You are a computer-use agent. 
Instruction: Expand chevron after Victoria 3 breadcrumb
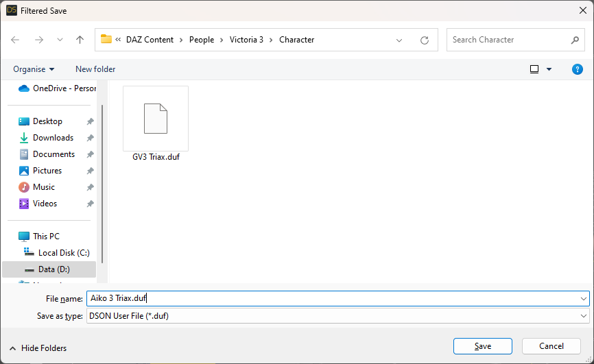[x=271, y=40]
